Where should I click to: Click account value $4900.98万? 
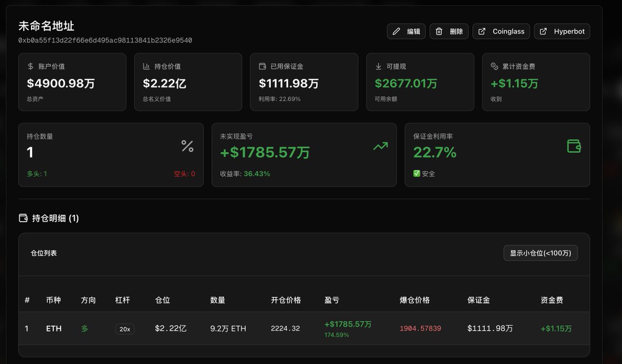(61, 83)
